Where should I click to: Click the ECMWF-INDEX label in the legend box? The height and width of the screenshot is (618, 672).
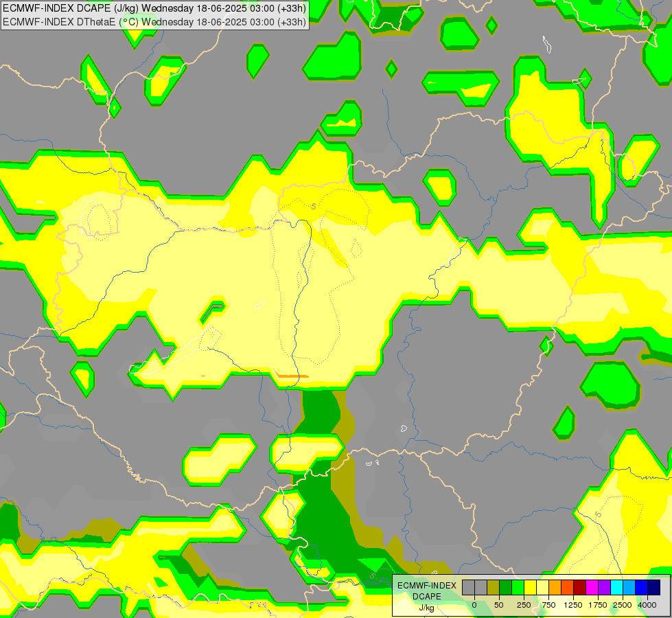pos(427,586)
